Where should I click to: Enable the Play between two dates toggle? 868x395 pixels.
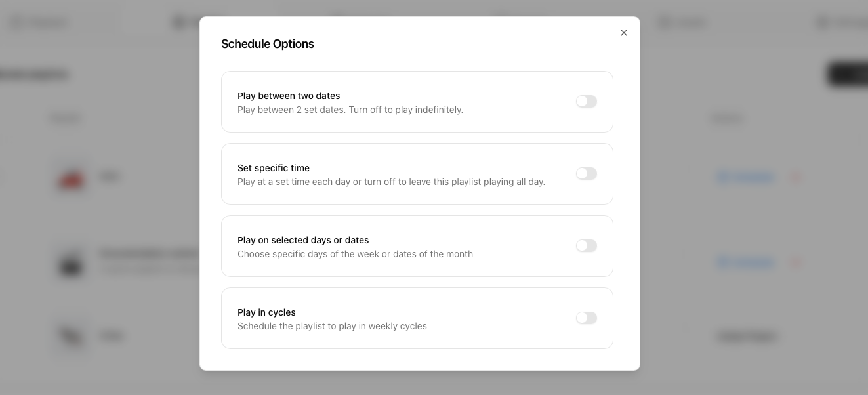pyautogui.click(x=586, y=102)
